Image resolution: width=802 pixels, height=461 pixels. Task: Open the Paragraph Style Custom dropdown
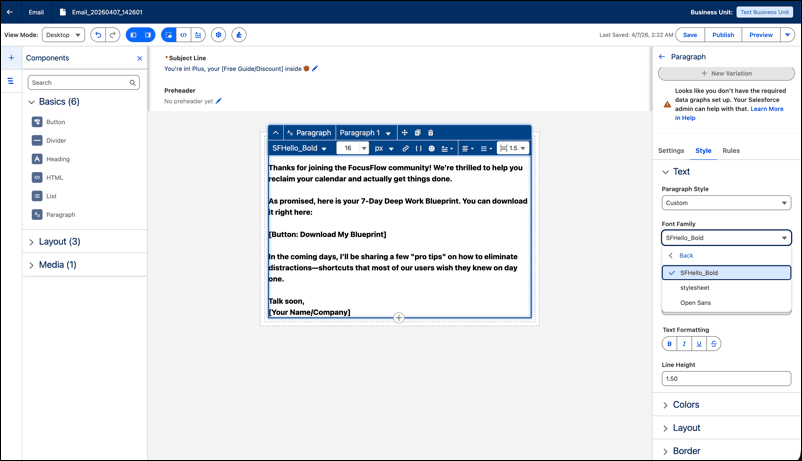[726, 203]
